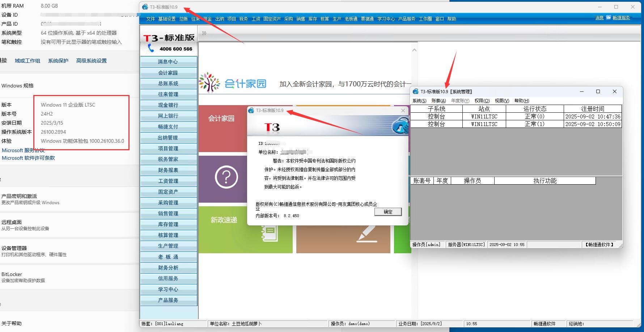Click the 运行状态 column header
The image size is (644, 332).
[535, 109]
